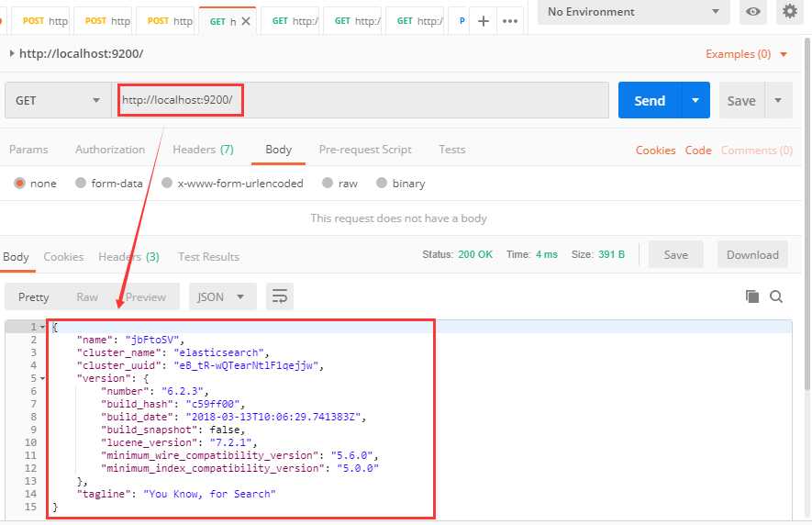Open the Comments (0) link
This screenshot has width=812, height=525.
click(x=757, y=150)
